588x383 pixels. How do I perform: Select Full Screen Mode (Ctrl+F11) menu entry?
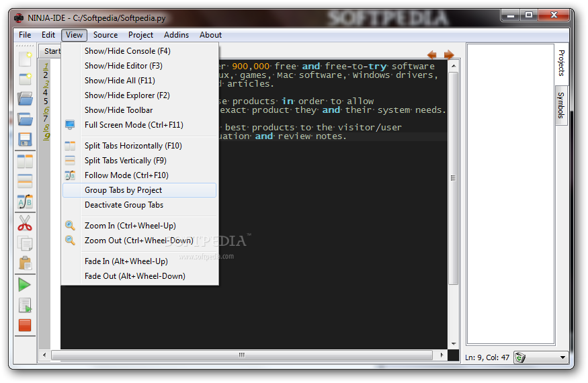pos(140,125)
